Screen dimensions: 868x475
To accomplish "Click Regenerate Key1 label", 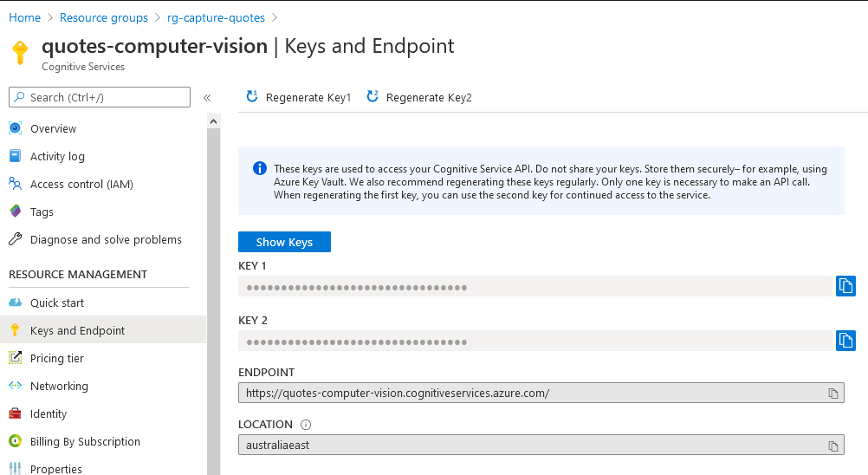I will [x=308, y=97].
